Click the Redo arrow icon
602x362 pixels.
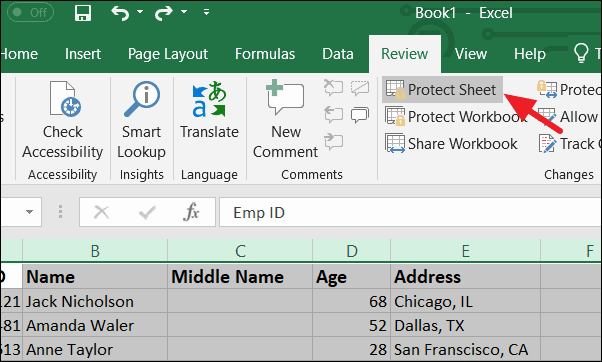[164, 13]
